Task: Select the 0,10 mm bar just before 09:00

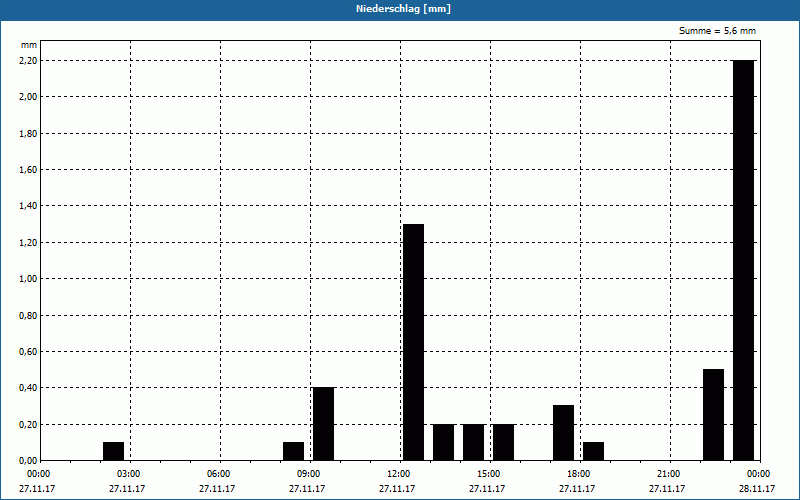Action: (x=293, y=452)
